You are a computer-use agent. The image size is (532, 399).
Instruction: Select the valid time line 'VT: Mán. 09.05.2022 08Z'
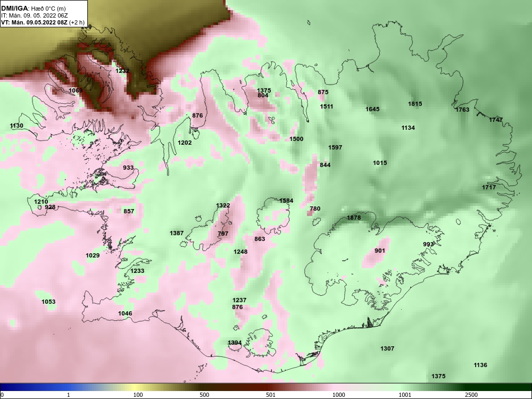pos(35,22)
